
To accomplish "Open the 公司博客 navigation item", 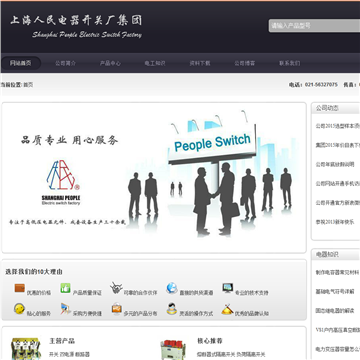I will (x=244, y=63).
